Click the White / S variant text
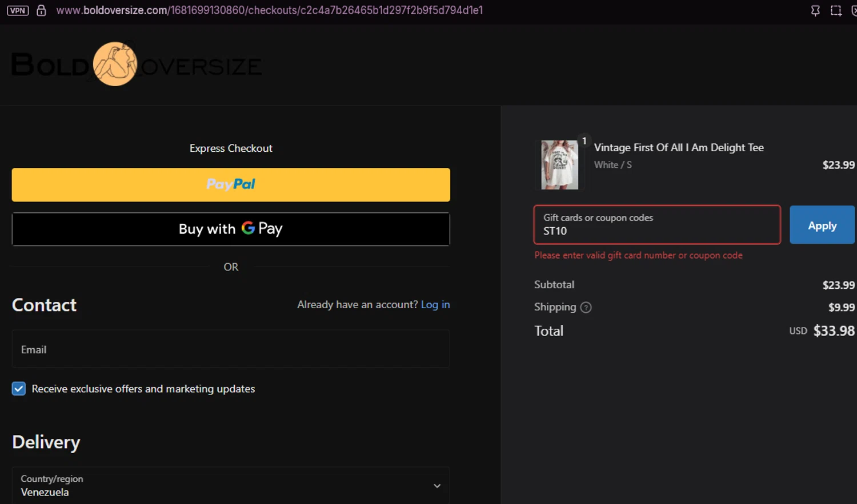Image resolution: width=857 pixels, height=504 pixels. pyautogui.click(x=612, y=165)
